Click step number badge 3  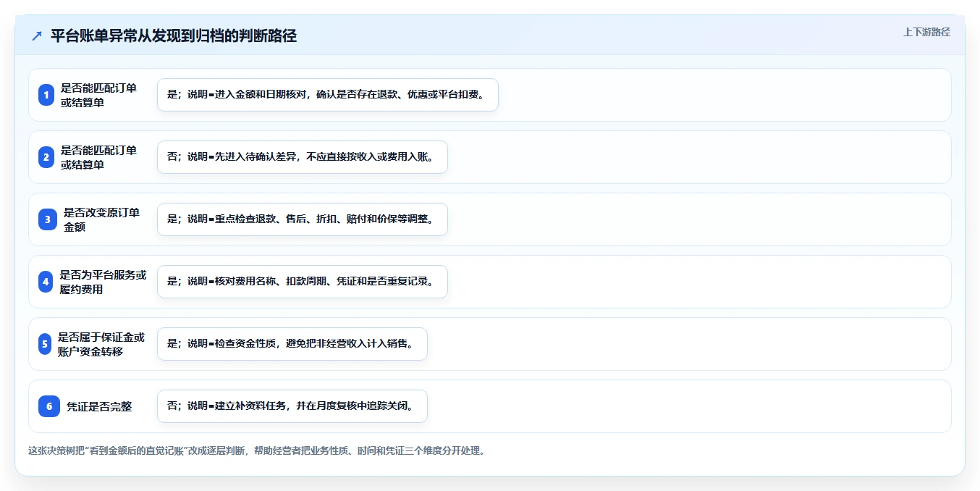pos(48,219)
